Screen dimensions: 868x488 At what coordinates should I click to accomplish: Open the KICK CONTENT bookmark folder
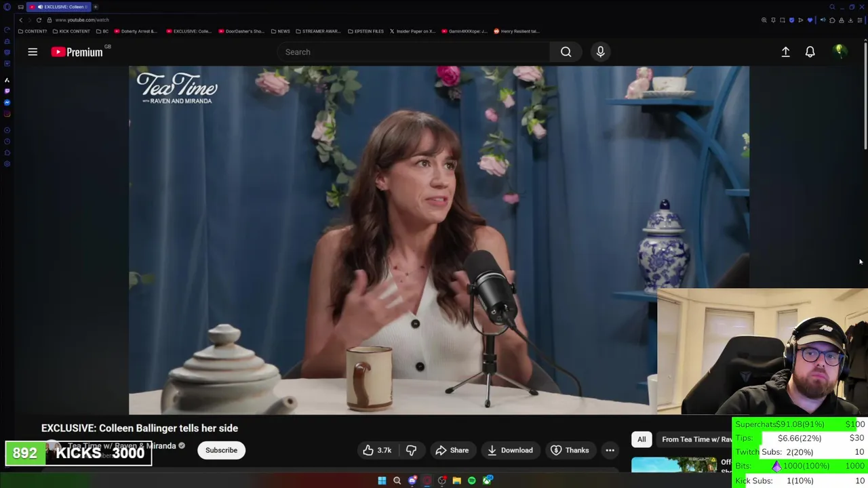(72, 31)
